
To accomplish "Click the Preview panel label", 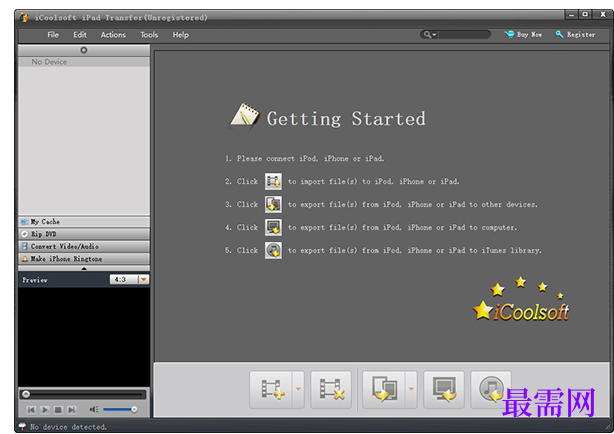I will 35,280.
